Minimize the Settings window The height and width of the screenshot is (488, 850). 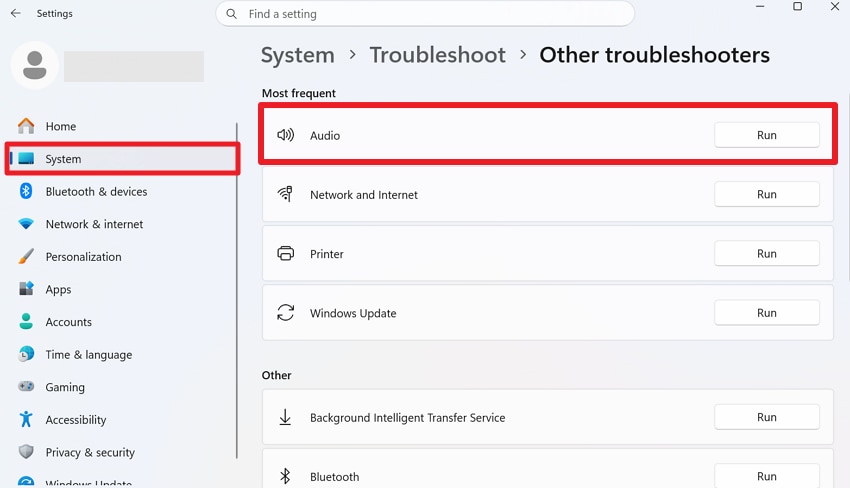tap(760, 7)
